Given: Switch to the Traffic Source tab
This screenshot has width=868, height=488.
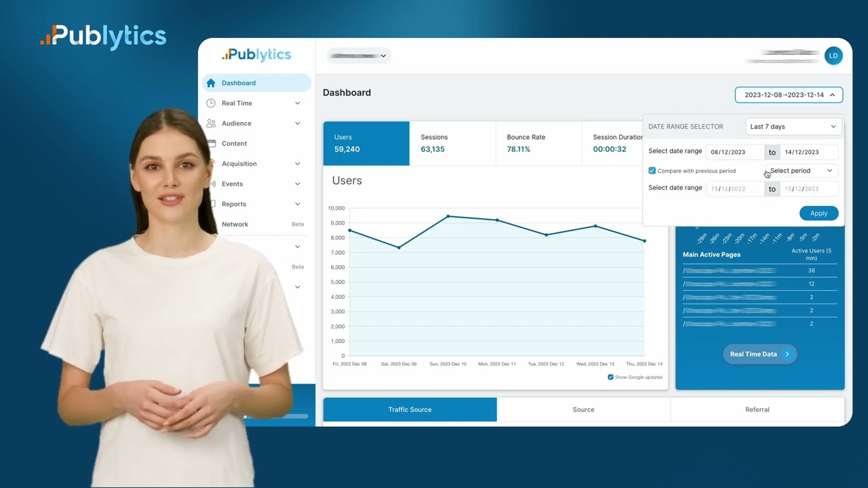Looking at the screenshot, I should tap(410, 409).
